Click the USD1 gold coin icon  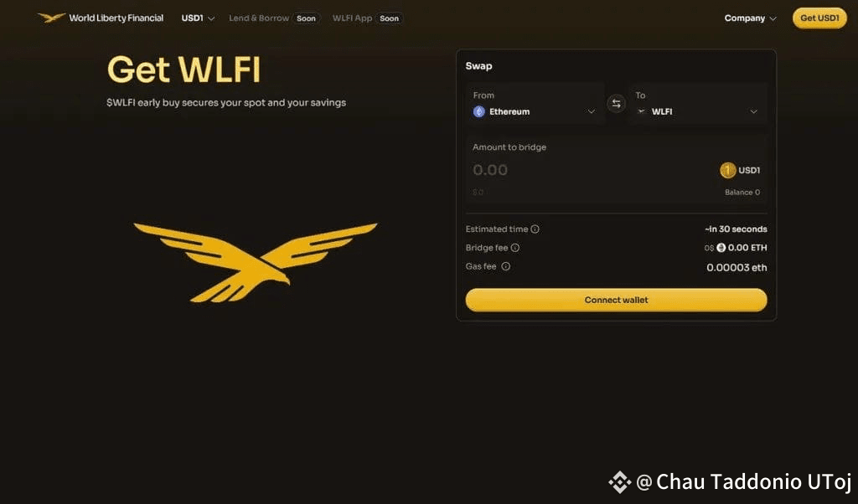(x=727, y=171)
